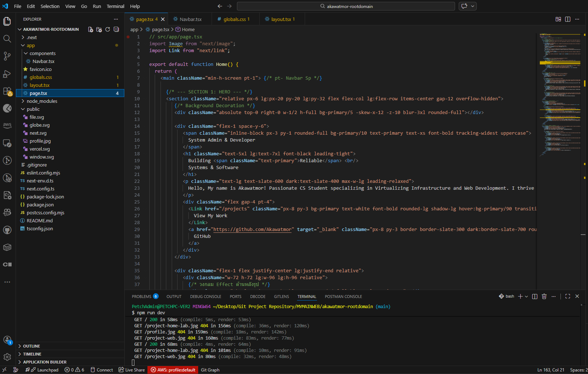
Task: Click the New File icon in Explorer
Action: [91, 29]
